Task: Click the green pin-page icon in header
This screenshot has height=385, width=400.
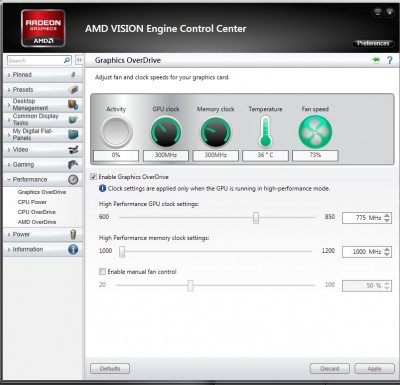Action: coord(376,60)
